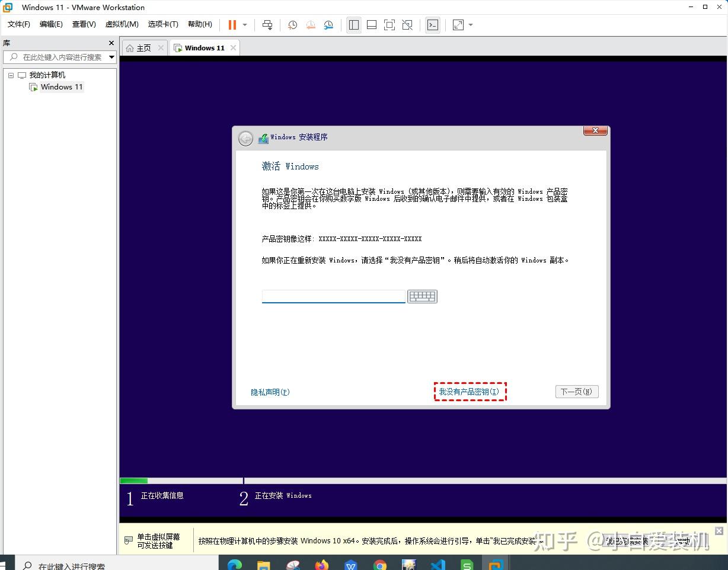Collapse the 我的计算机 tree node
728x570 pixels.
tap(10, 75)
